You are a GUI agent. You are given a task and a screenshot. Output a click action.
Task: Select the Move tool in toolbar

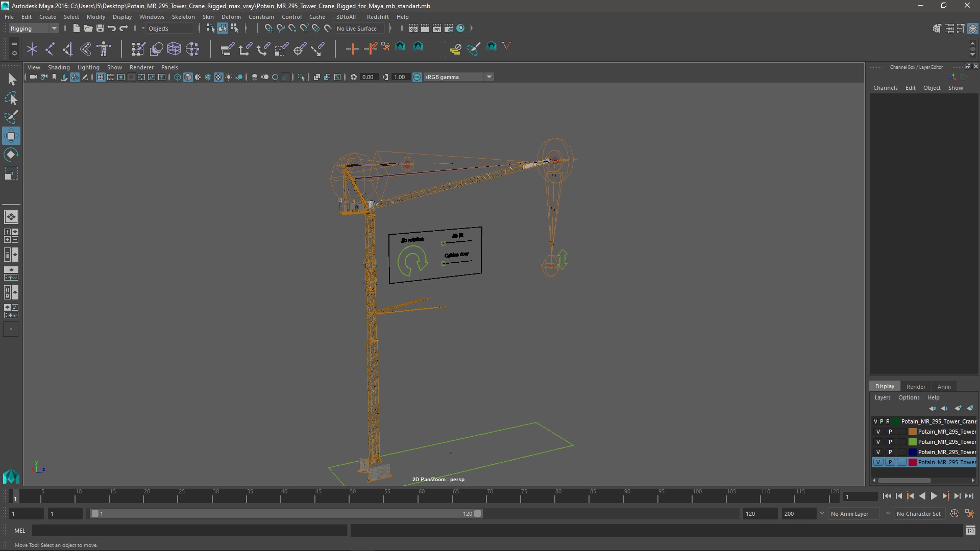[11, 135]
